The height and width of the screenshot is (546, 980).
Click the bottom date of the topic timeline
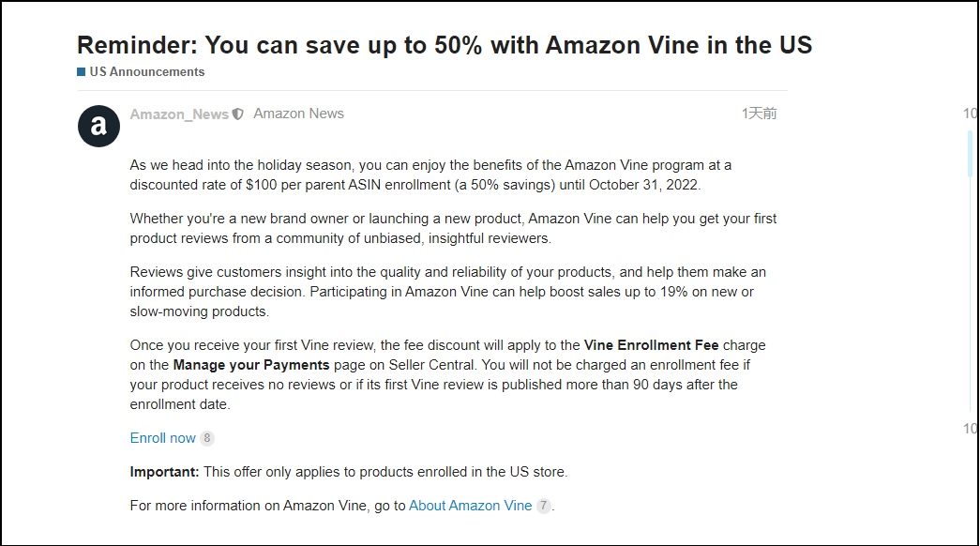pos(971,429)
